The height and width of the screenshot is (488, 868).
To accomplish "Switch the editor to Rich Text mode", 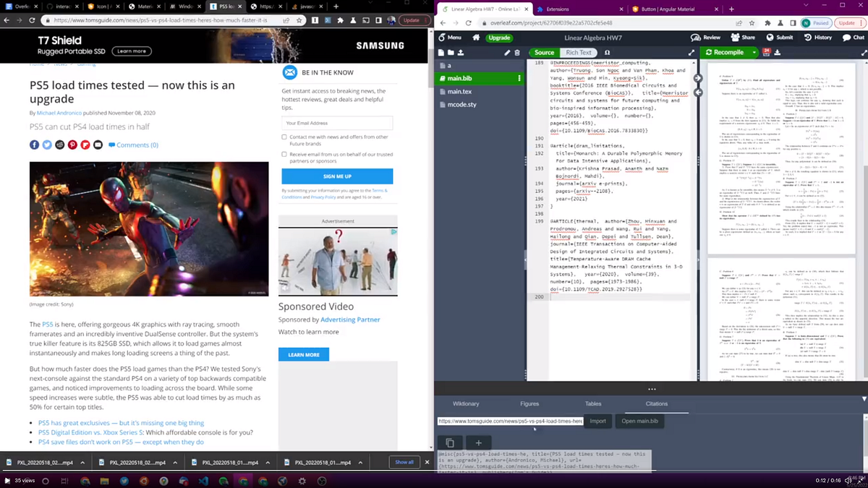I will 577,51.
